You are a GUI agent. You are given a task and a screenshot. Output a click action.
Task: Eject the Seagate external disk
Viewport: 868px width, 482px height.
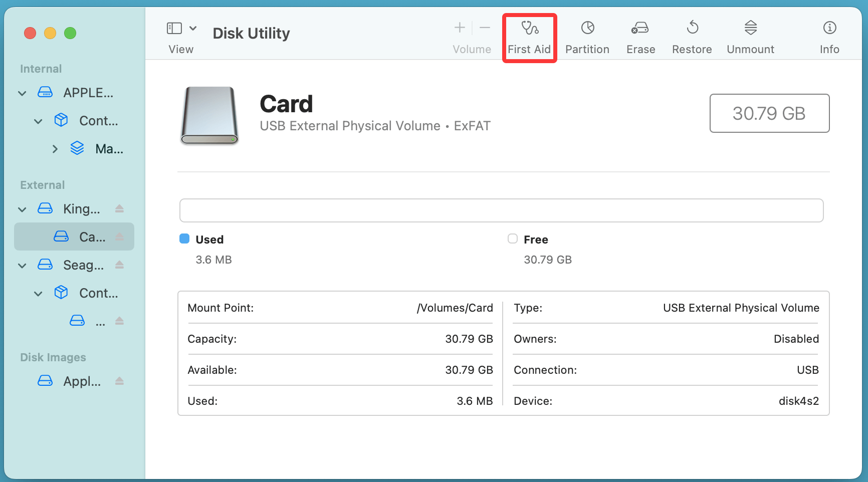(x=119, y=265)
